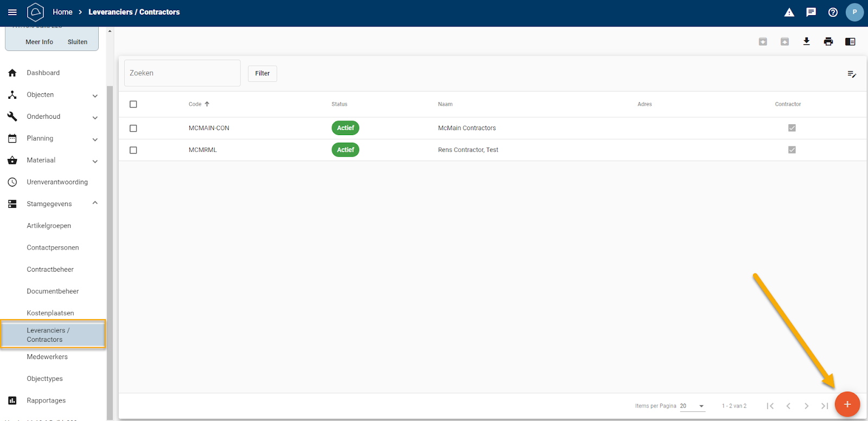Click the Filter button

tap(263, 73)
